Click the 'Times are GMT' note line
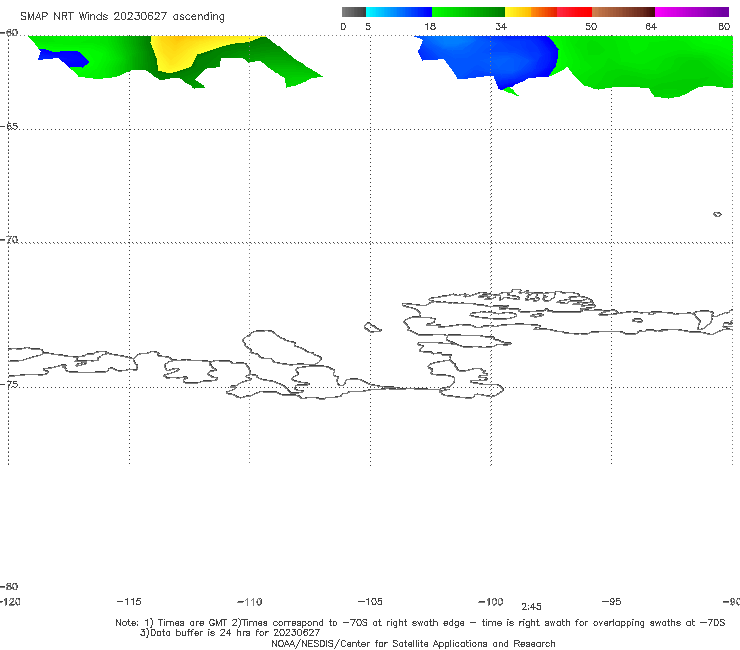The height and width of the screenshot is (650, 740). (420, 623)
